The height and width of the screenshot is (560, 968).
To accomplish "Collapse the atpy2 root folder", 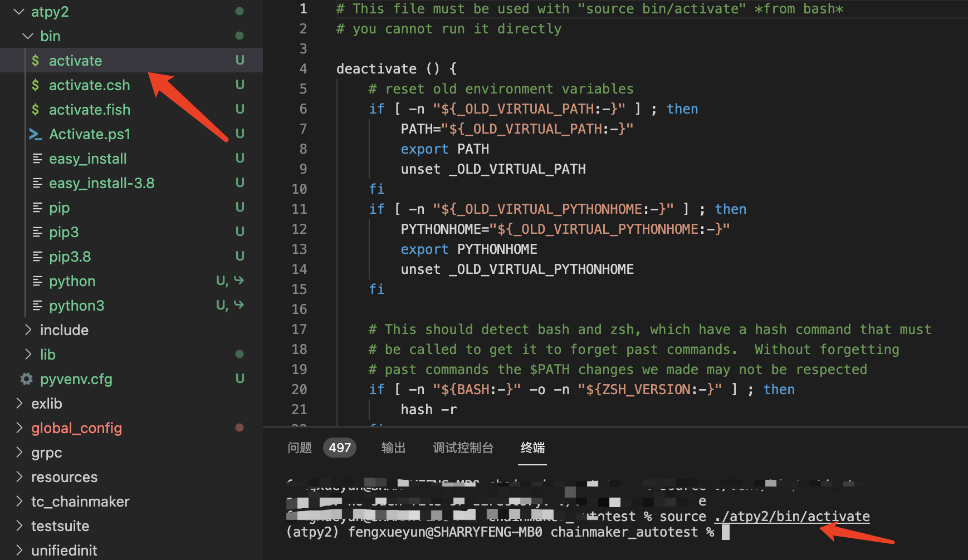I will 18,11.
